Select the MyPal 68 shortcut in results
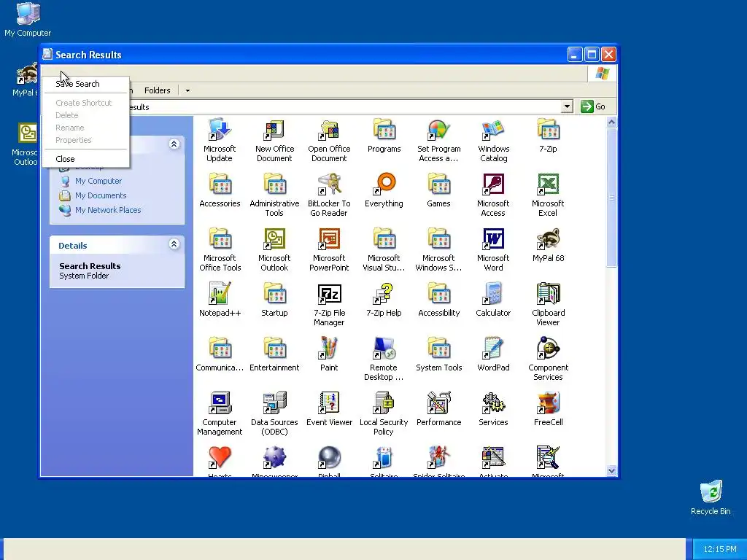747x560 pixels. click(549, 245)
